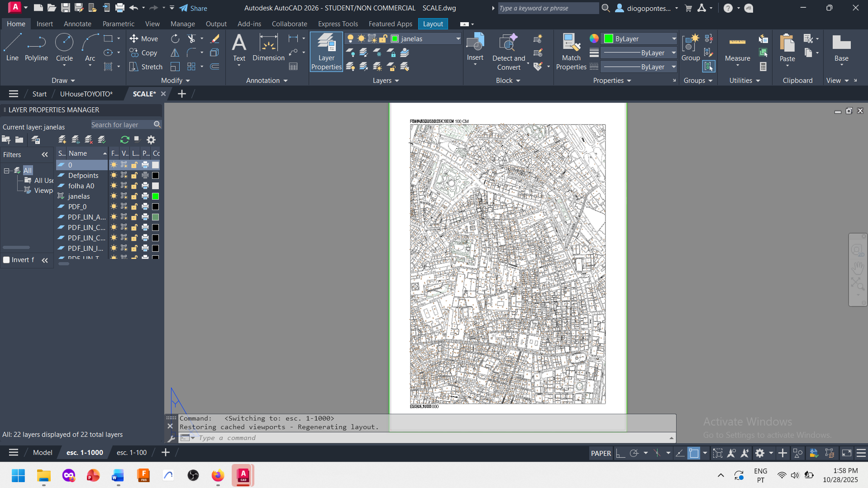Switch to the esc. 1-100 layout tab
The image size is (868, 488).
click(131, 453)
